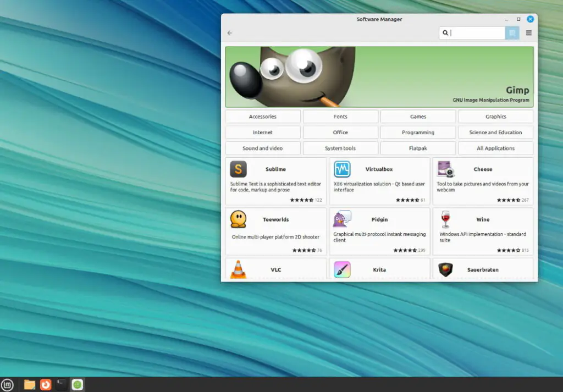Launch Firefox from the taskbar
This screenshot has width=563, height=392.
[x=46, y=384]
